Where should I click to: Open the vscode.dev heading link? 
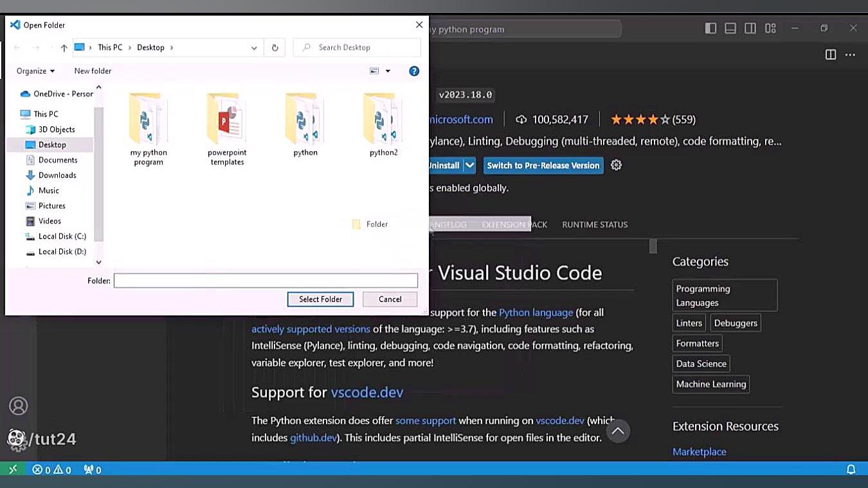(367, 392)
